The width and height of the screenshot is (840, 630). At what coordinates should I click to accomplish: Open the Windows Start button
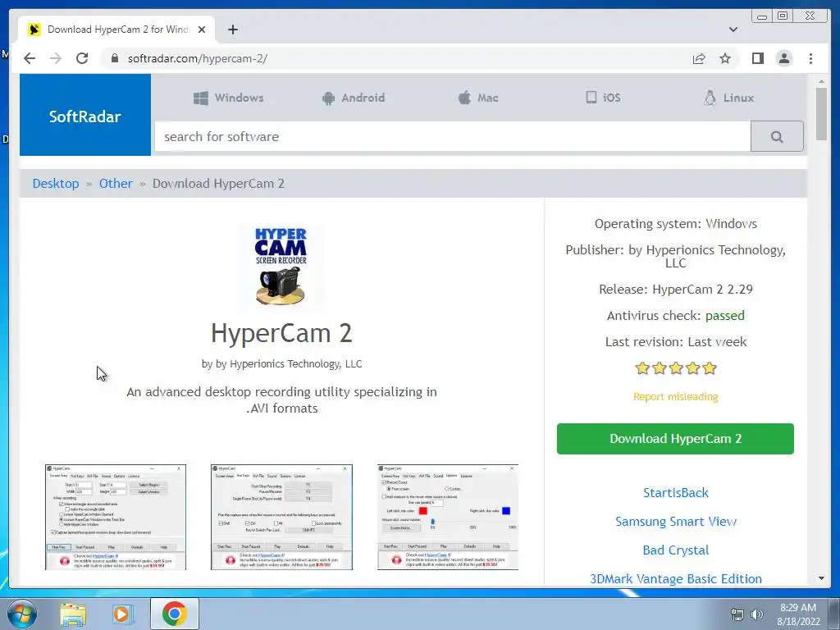(22, 614)
